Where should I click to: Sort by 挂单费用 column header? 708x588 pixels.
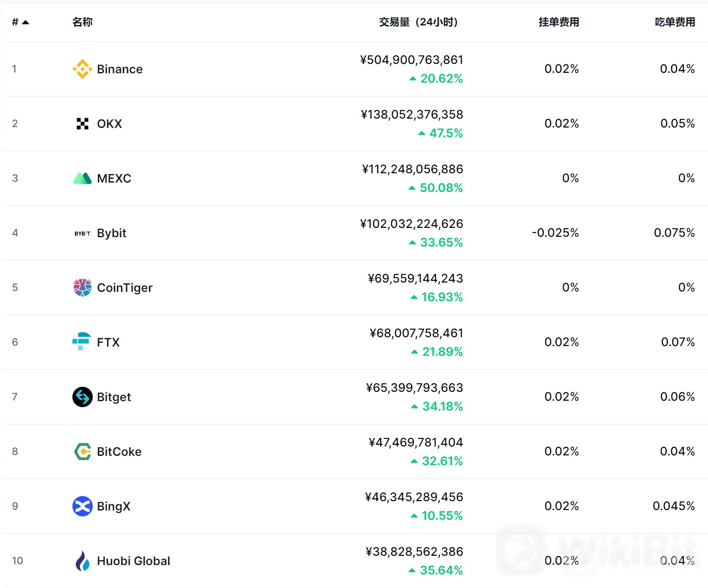pyautogui.click(x=559, y=22)
